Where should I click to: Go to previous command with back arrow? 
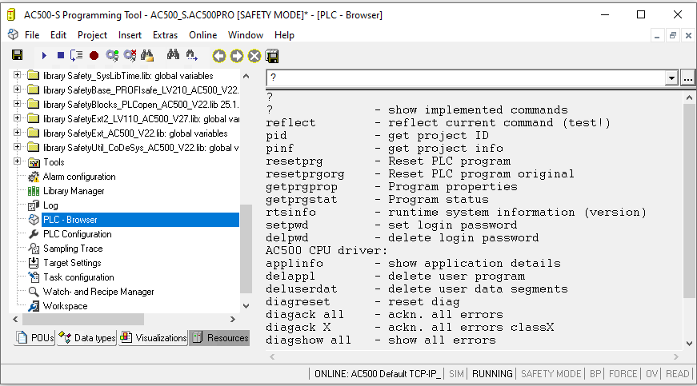point(219,56)
